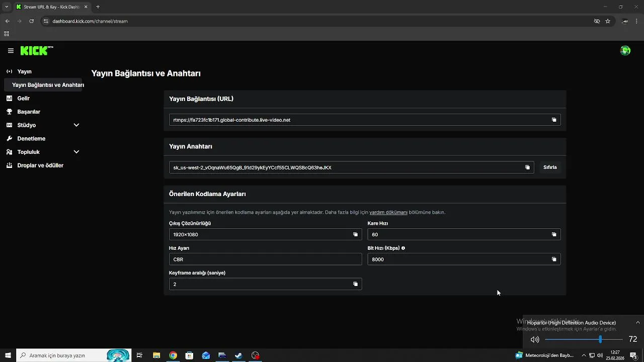The height and width of the screenshot is (362, 644).
Task: Click the eye-slash icon in address bar
Action: tap(597, 21)
